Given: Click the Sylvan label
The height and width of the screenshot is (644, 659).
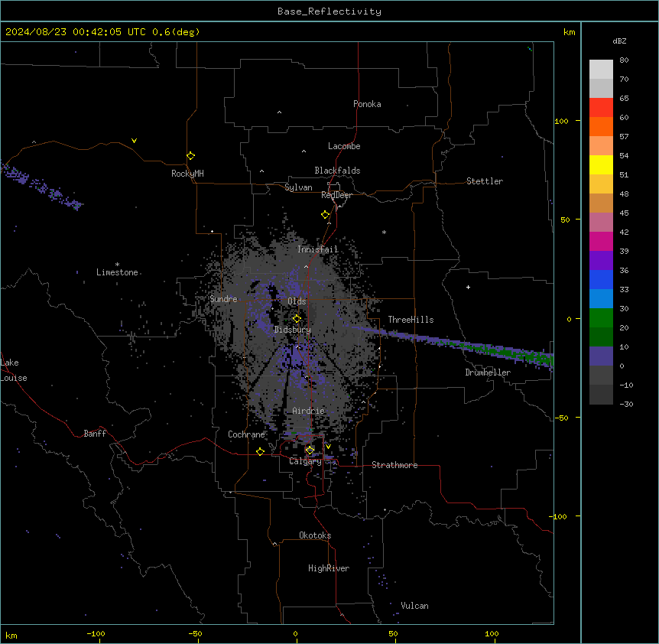Looking at the screenshot, I should tap(298, 187).
